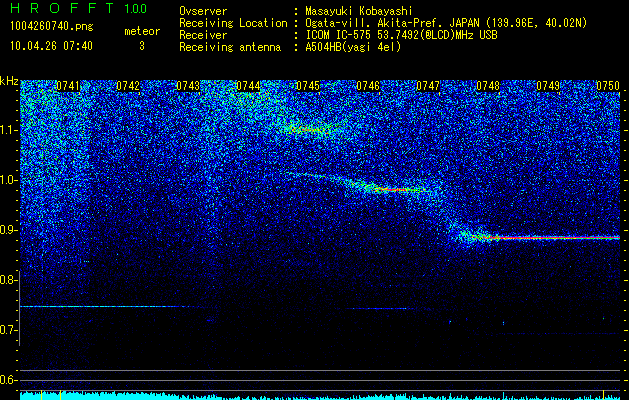
Task: Click the 0746 time marker
Action: pyautogui.click(x=368, y=86)
